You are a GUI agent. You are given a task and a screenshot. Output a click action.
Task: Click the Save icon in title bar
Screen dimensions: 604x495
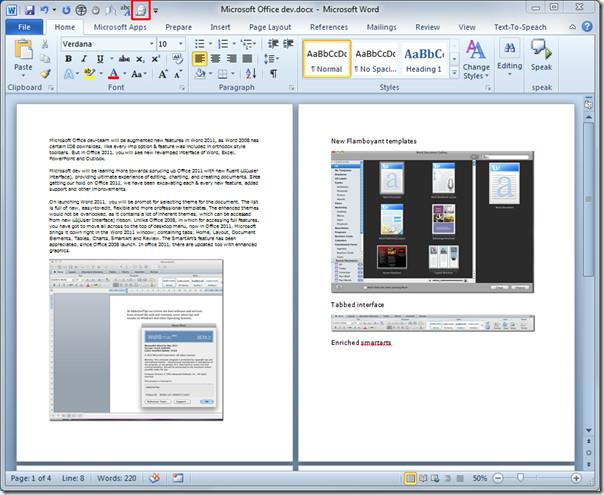(x=28, y=9)
